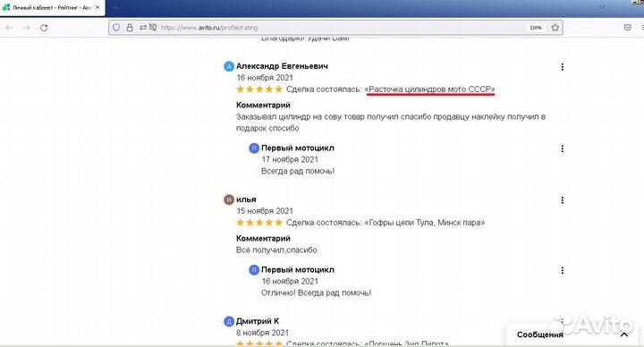Open the browser tab list dropdown arrow
644x347 pixels.
click(602, 7)
